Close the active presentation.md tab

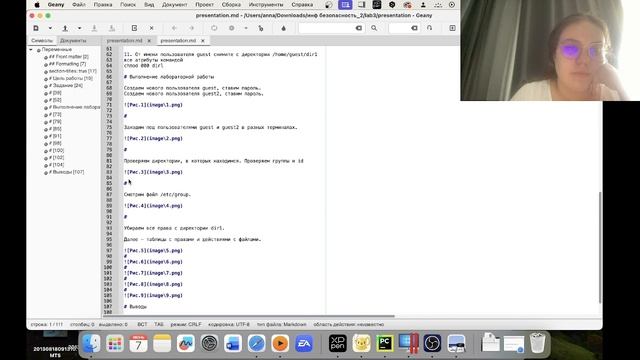pyautogui.click(x=203, y=41)
